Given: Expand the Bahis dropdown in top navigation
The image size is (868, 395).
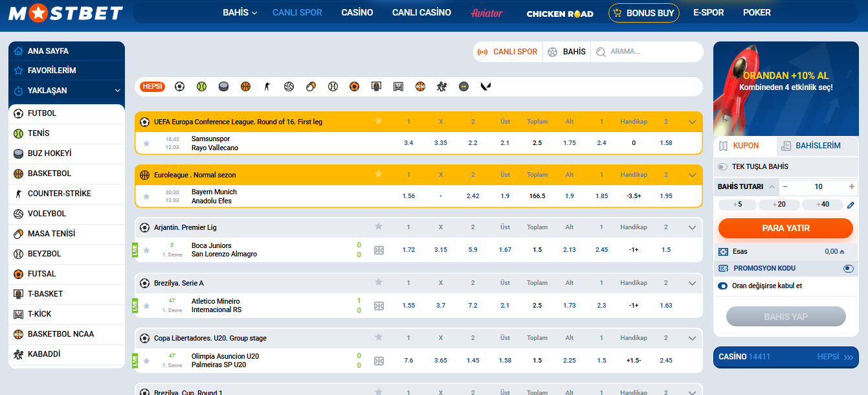Looking at the screenshot, I should coord(239,13).
